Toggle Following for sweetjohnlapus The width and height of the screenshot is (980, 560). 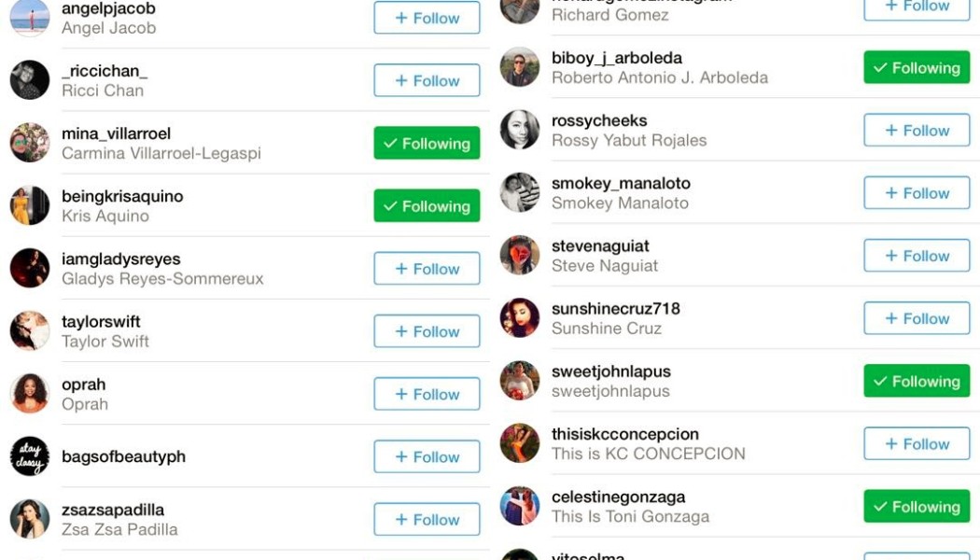tap(917, 381)
